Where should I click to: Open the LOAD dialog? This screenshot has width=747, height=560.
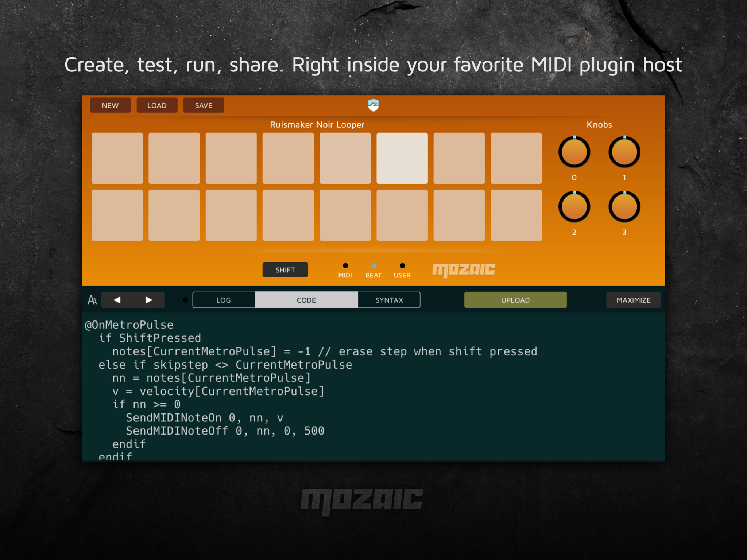157,105
